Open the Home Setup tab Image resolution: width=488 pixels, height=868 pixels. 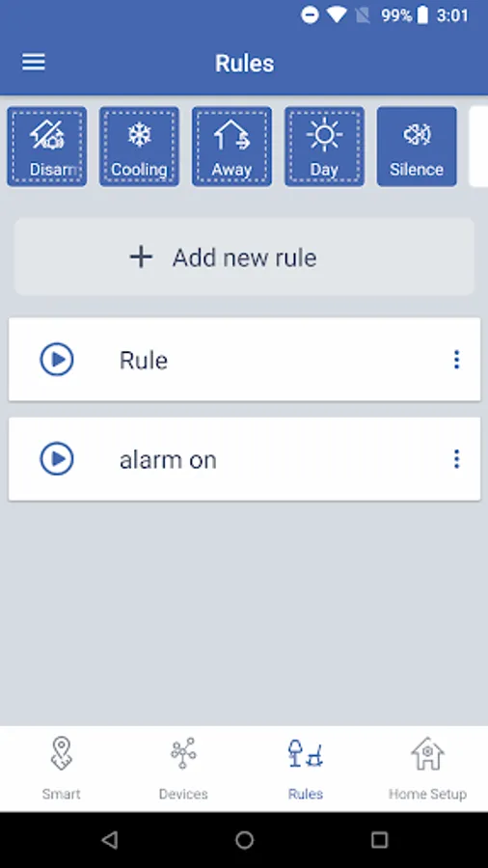pos(427,769)
